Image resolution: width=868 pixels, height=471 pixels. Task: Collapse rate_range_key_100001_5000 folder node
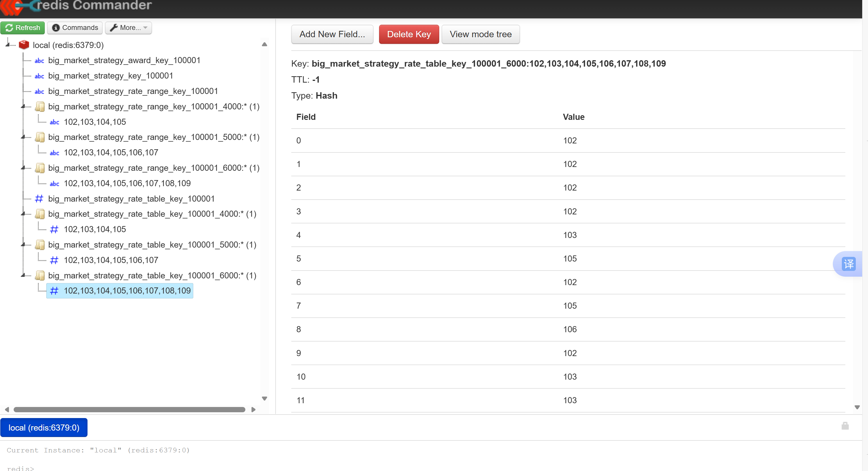[x=23, y=137]
